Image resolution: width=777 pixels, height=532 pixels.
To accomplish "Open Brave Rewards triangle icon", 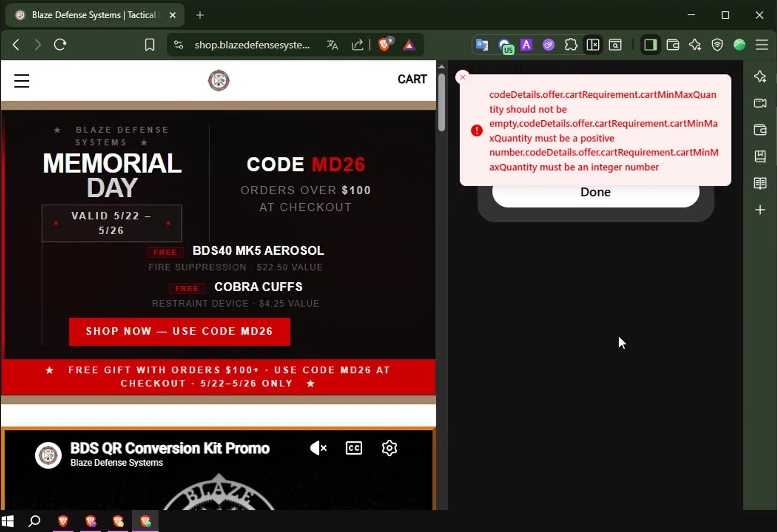I will [409, 45].
